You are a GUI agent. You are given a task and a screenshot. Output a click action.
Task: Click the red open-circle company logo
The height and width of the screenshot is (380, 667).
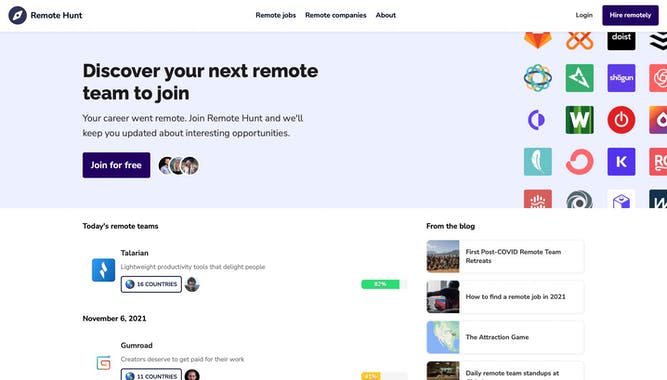pyautogui.click(x=579, y=162)
